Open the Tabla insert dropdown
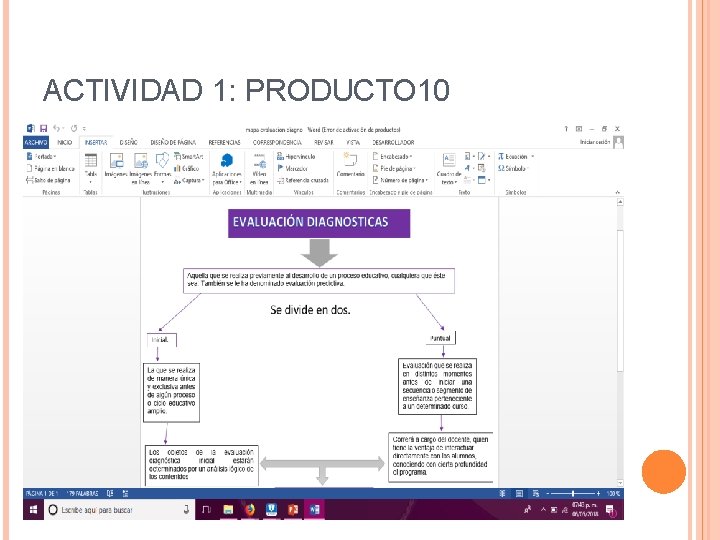 [91, 169]
